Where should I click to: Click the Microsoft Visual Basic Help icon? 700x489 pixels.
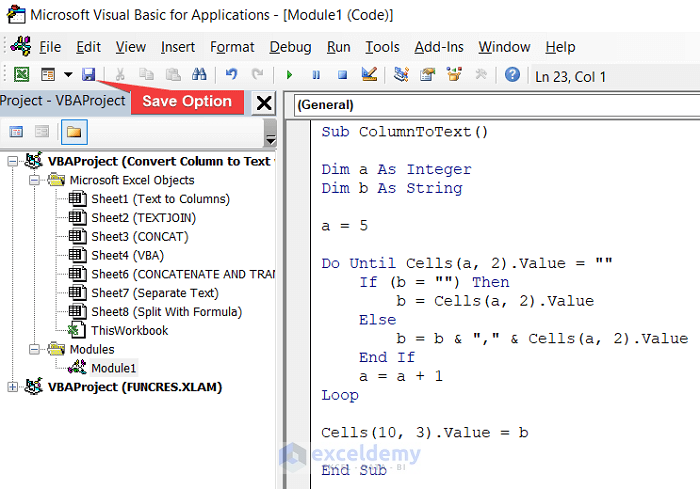(x=512, y=75)
